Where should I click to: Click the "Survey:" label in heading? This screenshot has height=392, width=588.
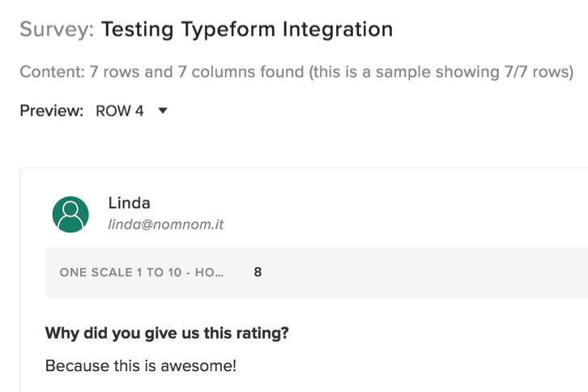click(57, 29)
